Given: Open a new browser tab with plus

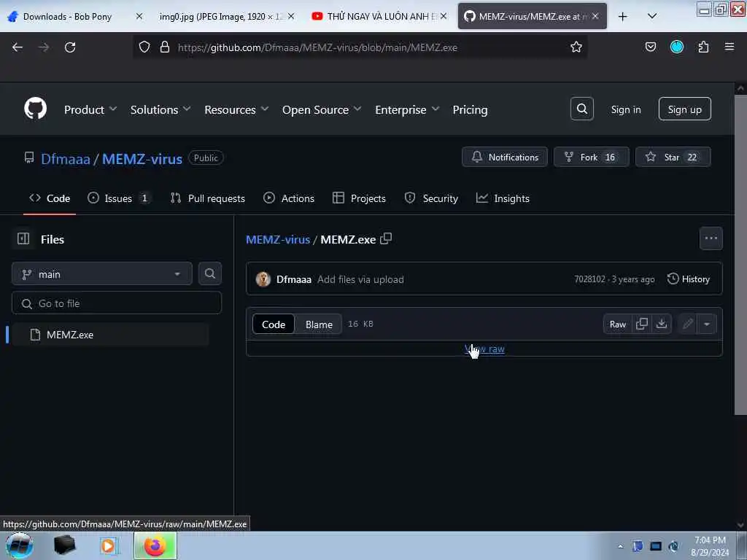Looking at the screenshot, I should (x=622, y=17).
